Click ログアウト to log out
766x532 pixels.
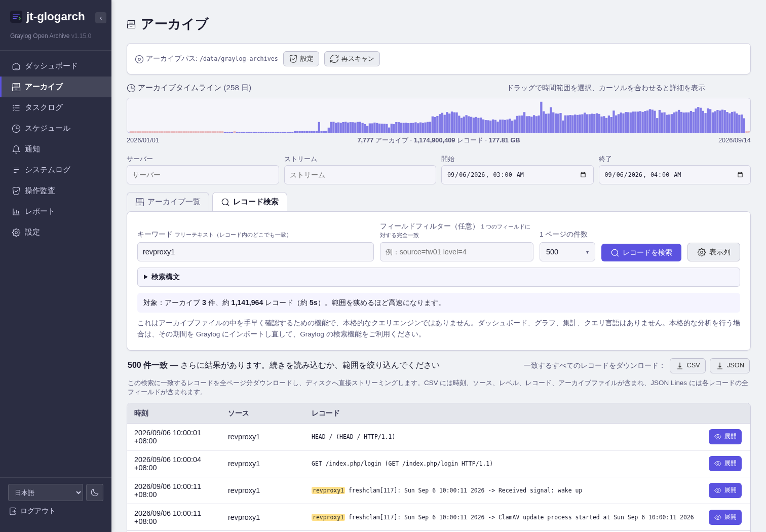tap(32, 511)
